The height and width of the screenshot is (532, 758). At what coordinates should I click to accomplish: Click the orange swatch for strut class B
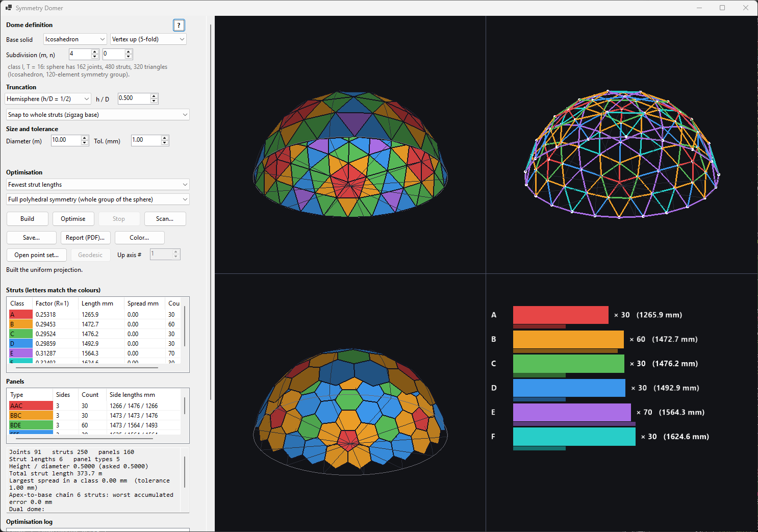point(21,324)
